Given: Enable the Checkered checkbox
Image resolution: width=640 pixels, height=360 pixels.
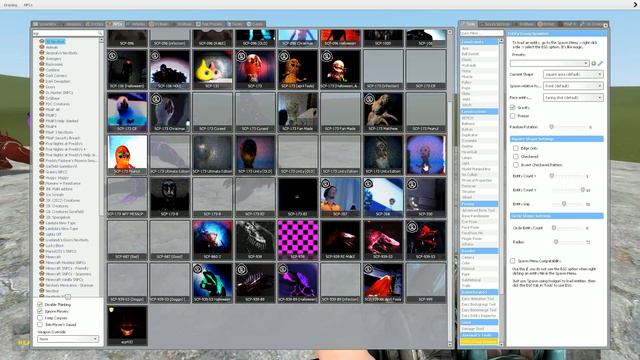Looking at the screenshot, I should click(516, 156).
